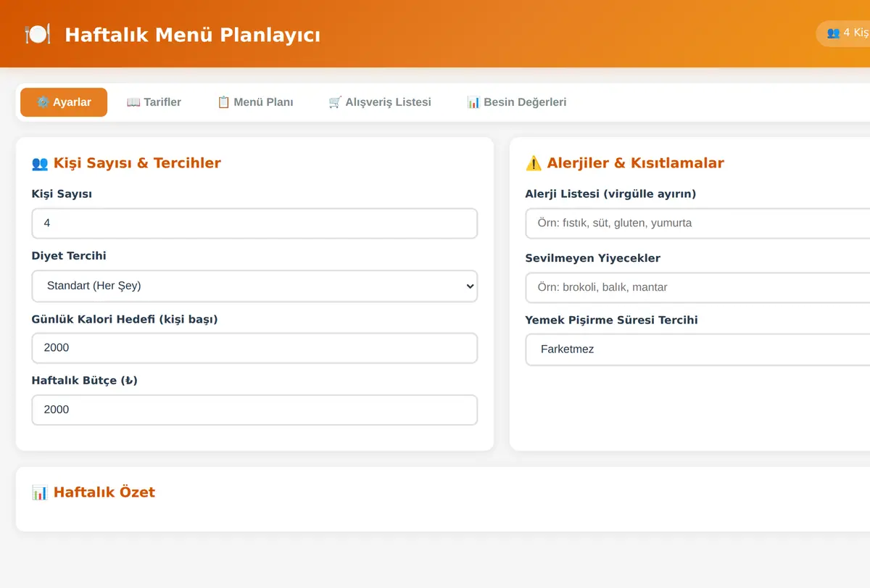
Task: Click the person count badge in the header
Action: [x=844, y=33]
